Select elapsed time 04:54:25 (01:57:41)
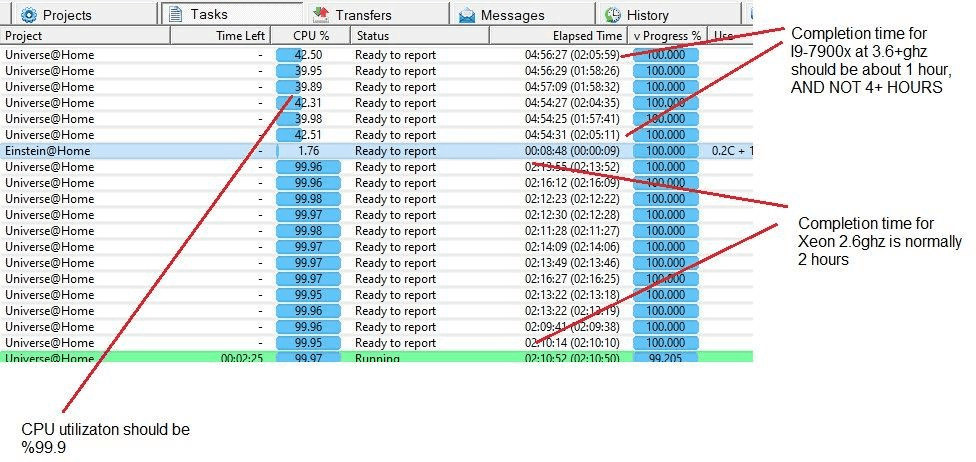Viewport: 976px width, 462px height. point(573,119)
